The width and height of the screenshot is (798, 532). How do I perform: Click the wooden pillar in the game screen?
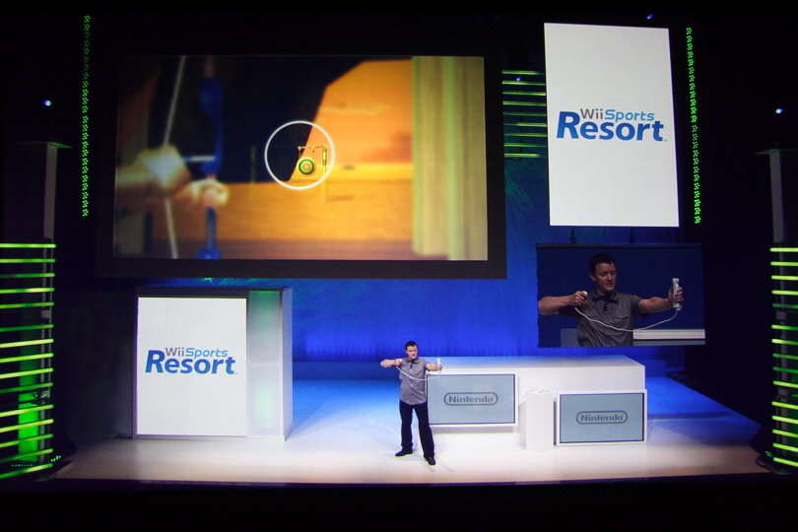[x=448, y=158]
